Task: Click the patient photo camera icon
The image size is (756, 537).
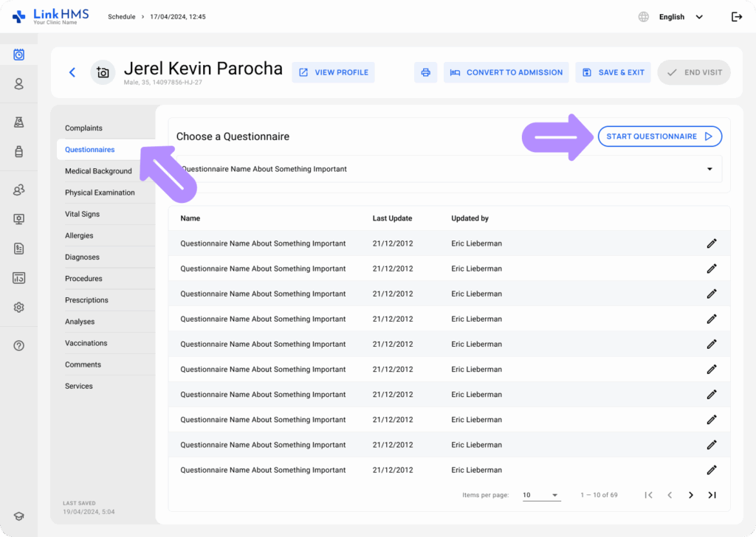Action: pos(103,72)
